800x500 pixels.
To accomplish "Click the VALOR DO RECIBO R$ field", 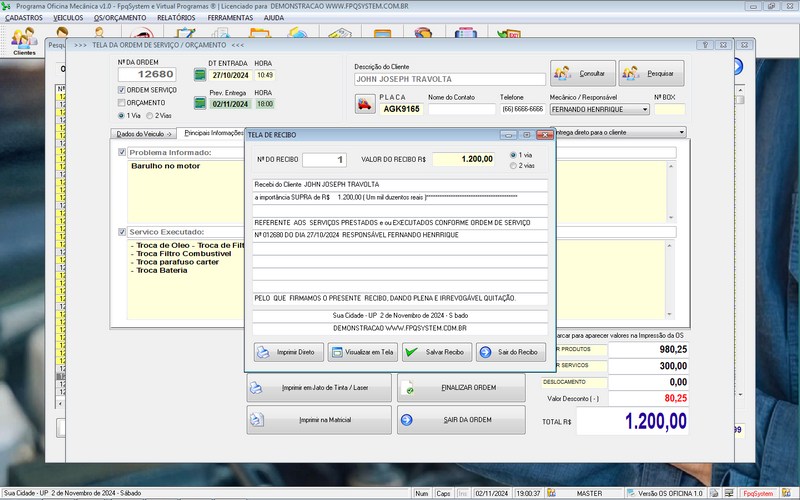I will tap(464, 159).
